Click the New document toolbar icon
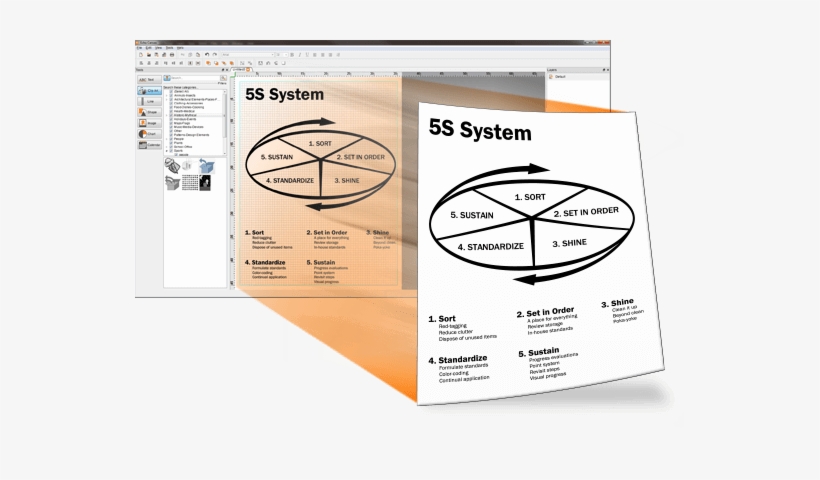This screenshot has height=480, width=820. point(141,54)
